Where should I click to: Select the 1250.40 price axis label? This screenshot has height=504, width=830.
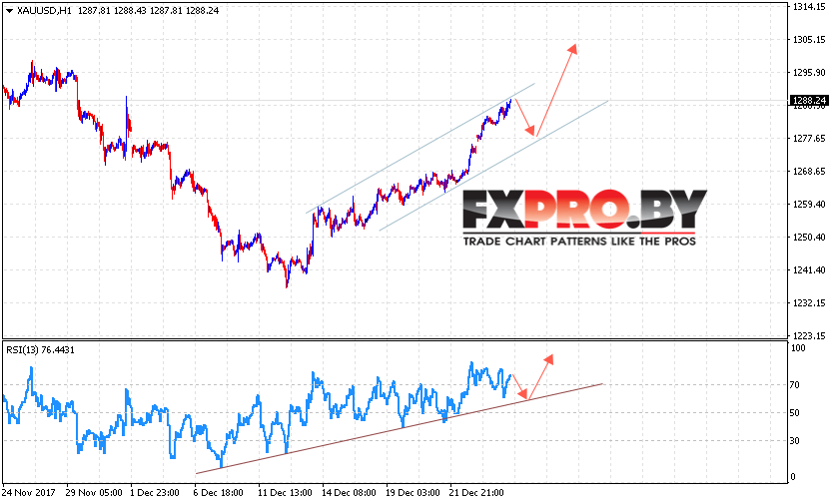[809, 237]
